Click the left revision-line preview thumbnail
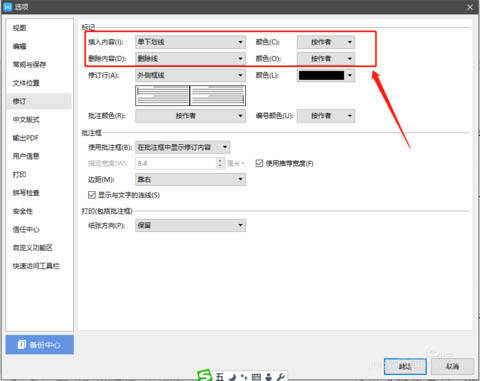The width and height of the screenshot is (480, 381). tap(162, 96)
